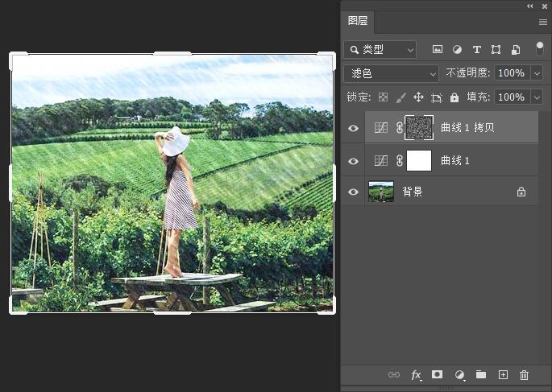Screen dimensions: 552x392
Task: Click the fill 100% value field
Action: click(x=513, y=97)
